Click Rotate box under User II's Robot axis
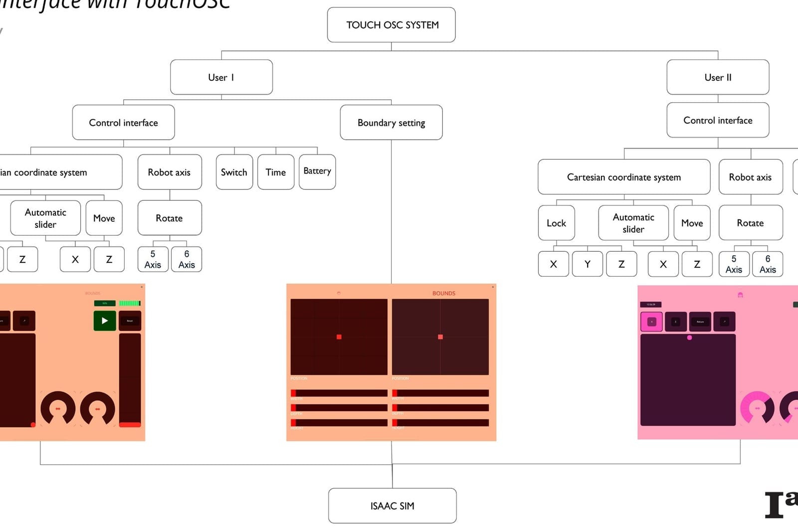The image size is (798, 532). (x=751, y=223)
